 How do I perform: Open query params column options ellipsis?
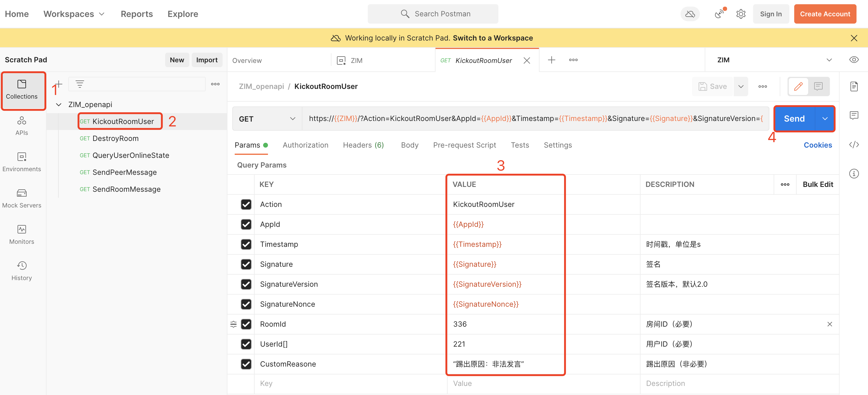pyautogui.click(x=785, y=184)
